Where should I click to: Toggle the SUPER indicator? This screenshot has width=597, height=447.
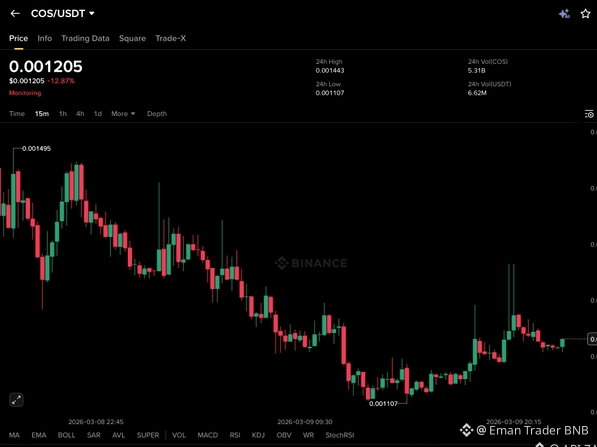pos(148,435)
